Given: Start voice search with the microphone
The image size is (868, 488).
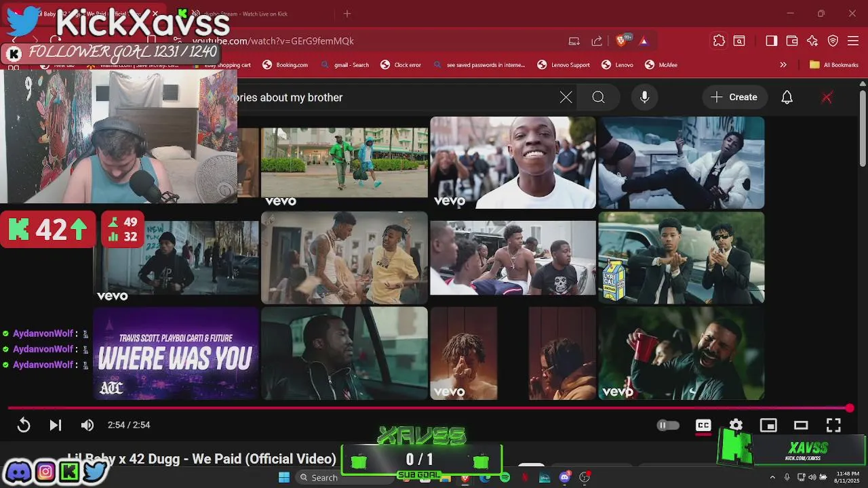Looking at the screenshot, I should [x=644, y=98].
